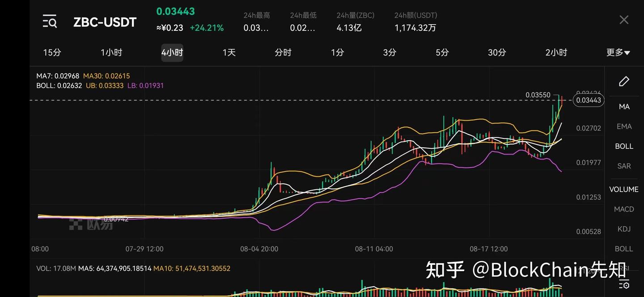
Task: Expand the 更多 timeframe dropdown
Action: pos(618,52)
